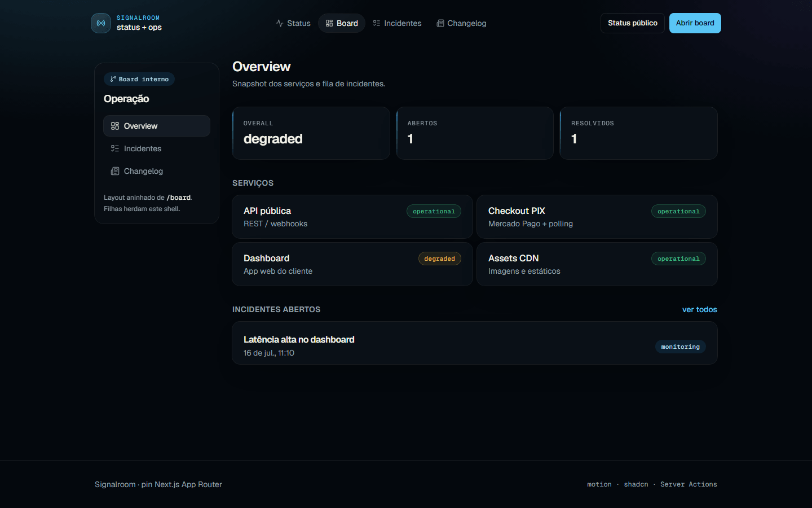Click the monitoring status badge

(680, 347)
